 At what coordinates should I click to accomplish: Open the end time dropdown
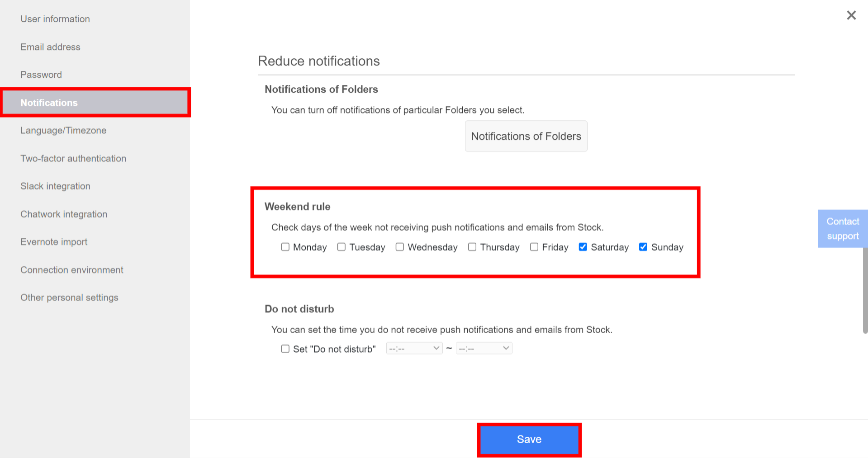(x=484, y=348)
